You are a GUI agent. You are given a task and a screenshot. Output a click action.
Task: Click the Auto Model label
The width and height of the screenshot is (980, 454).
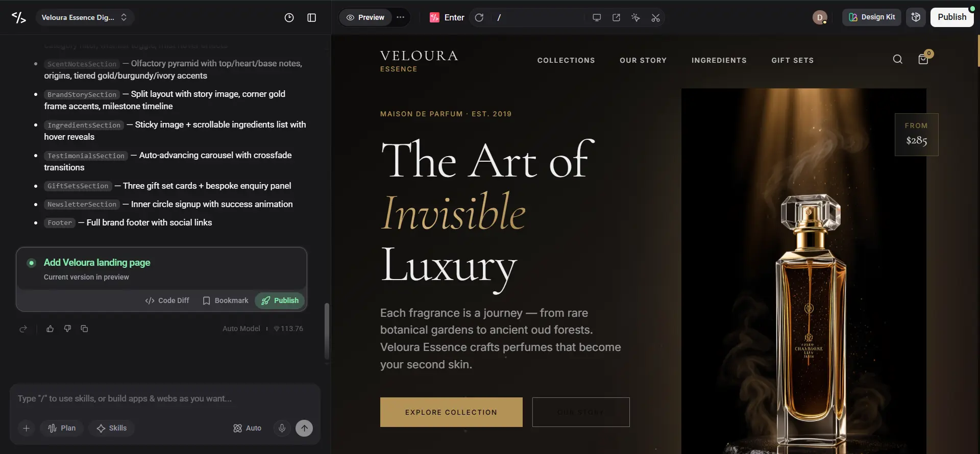(x=241, y=329)
